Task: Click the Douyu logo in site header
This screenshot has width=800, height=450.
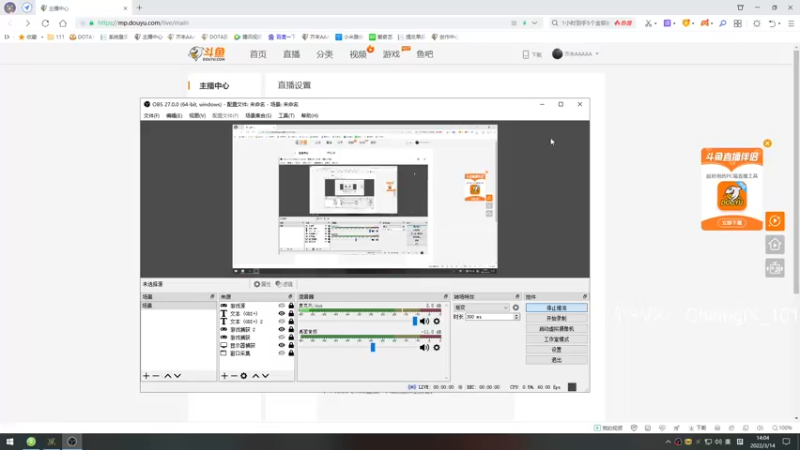Action: (207, 54)
